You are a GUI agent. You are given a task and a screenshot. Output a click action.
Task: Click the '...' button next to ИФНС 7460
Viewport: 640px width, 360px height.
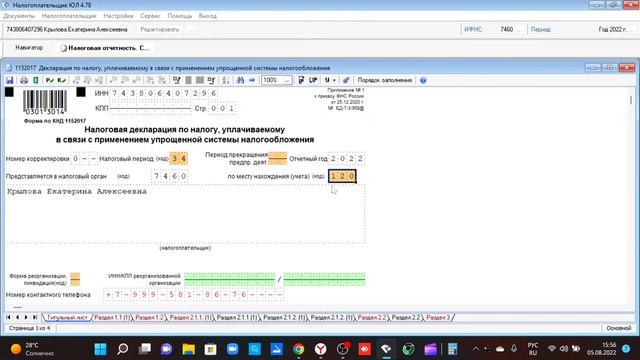519,29
